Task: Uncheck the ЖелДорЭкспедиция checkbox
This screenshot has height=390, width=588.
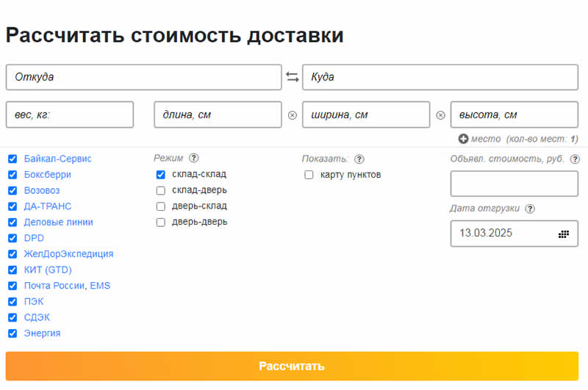Action: (x=12, y=254)
